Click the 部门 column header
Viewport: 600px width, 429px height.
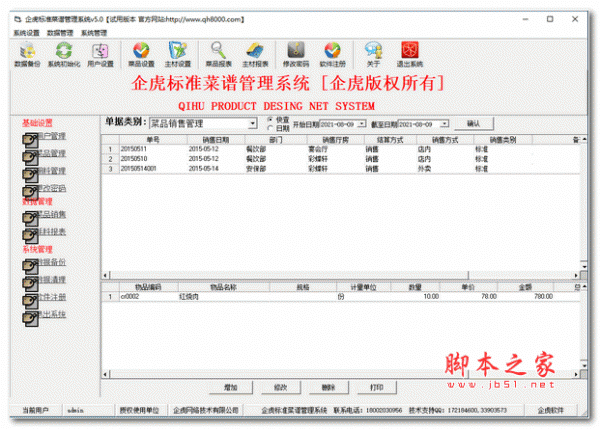point(276,140)
